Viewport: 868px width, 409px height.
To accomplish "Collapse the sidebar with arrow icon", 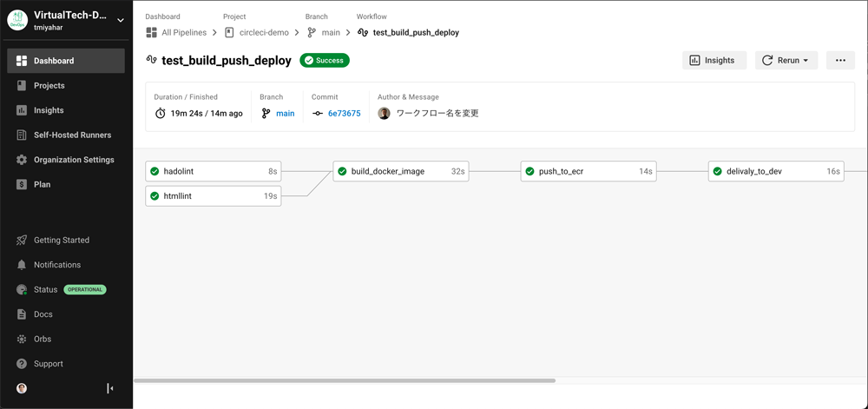I will 109,388.
